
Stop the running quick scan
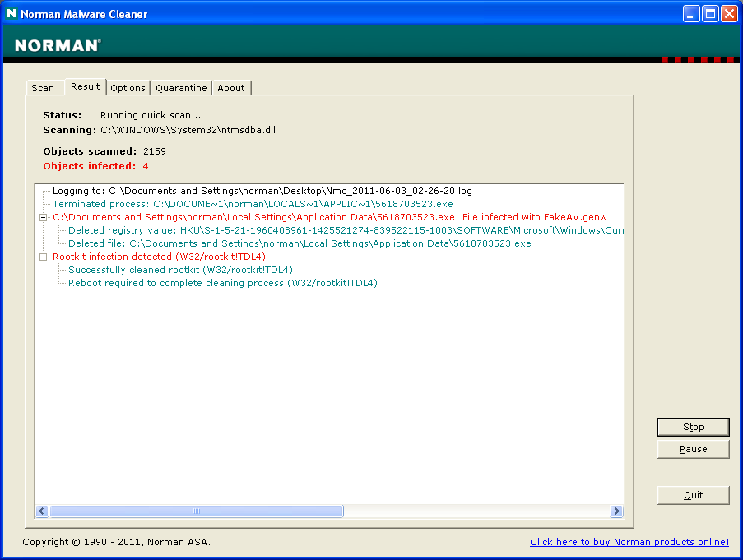694,427
